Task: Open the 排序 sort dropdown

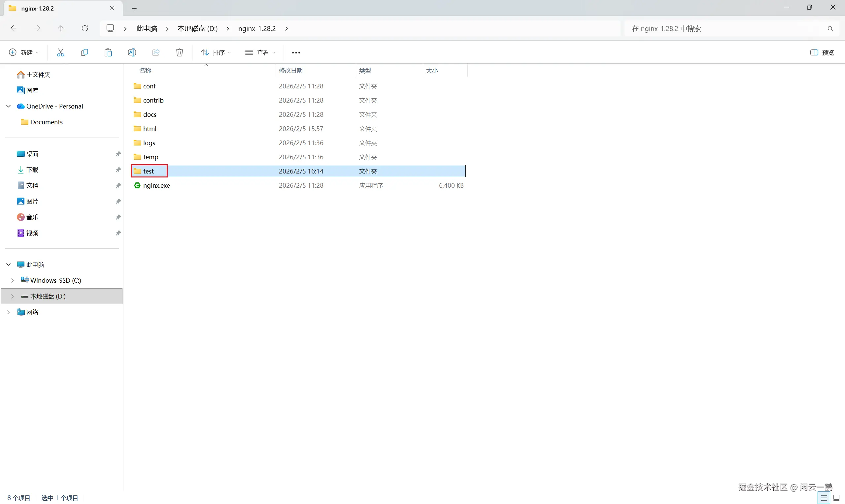Action: click(216, 52)
